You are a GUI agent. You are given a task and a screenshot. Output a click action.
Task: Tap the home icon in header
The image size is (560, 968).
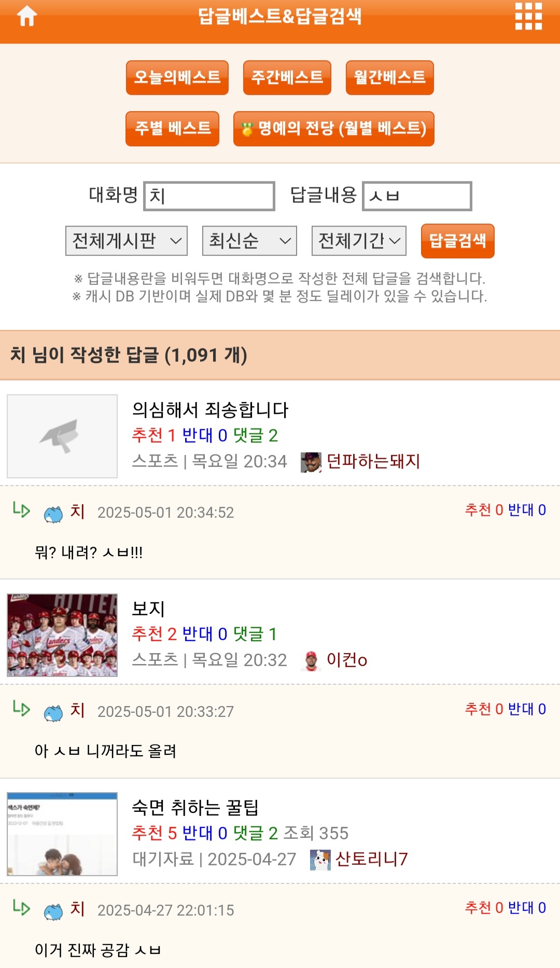(x=27, y=17)
